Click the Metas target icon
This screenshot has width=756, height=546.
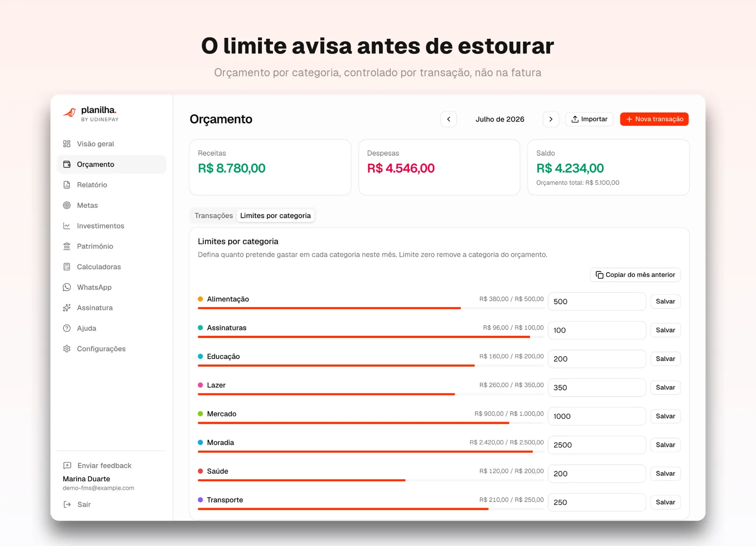67,205
